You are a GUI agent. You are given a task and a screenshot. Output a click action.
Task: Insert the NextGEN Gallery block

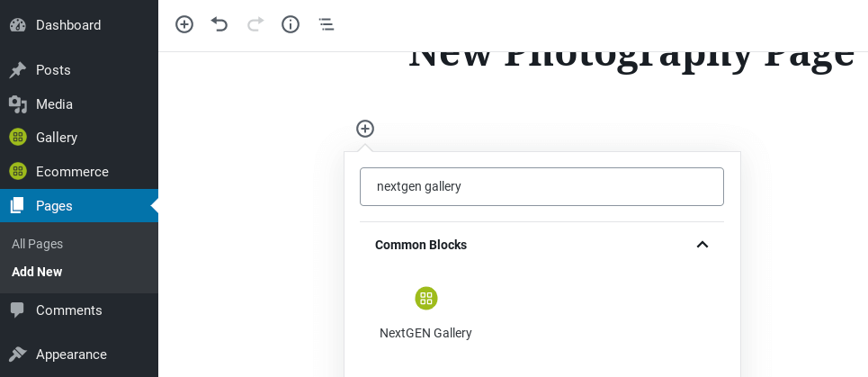pyautogui.click(x=425, y=313)
